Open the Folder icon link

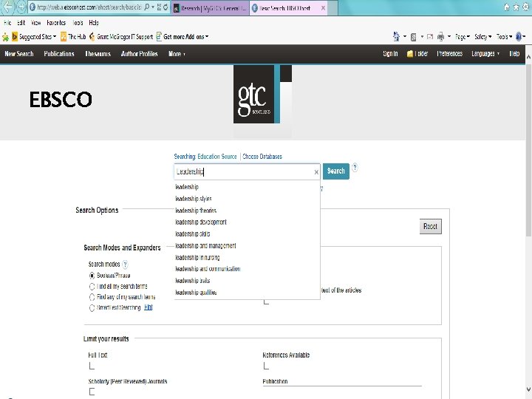point(417,54)
